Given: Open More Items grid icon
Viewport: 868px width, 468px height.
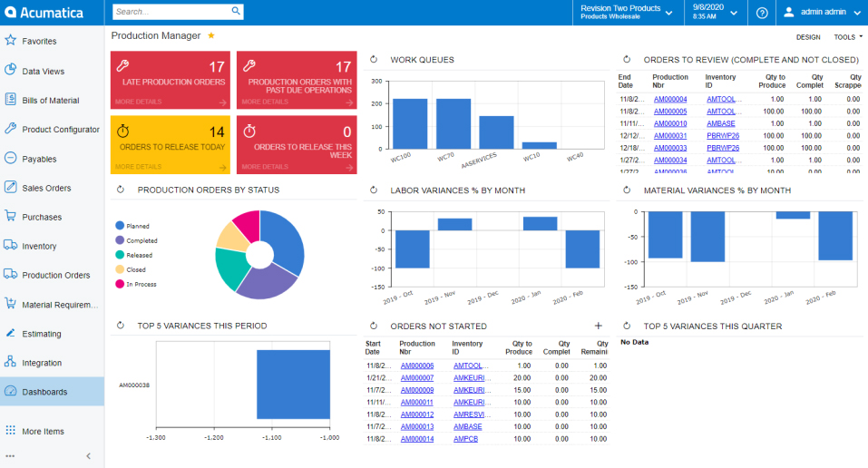Looking at the screenshot, I should click(10, 430).
